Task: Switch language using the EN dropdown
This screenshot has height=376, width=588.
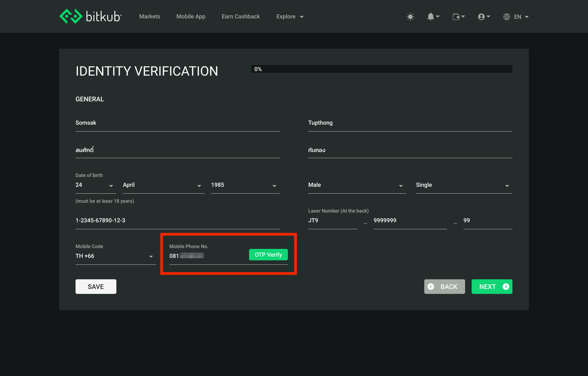Action: 518,17
